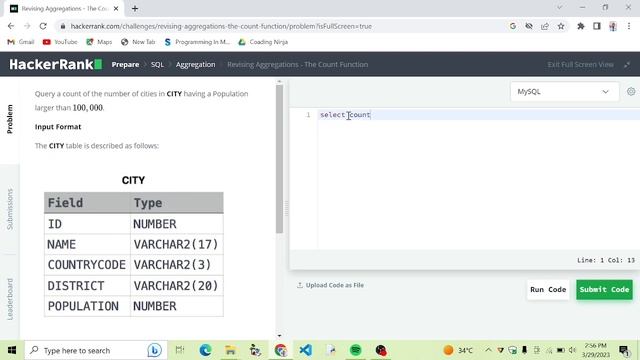The width and height of the screenshot is (640, 360).
Task: Click the address bar URL
Action: point(221,26)
